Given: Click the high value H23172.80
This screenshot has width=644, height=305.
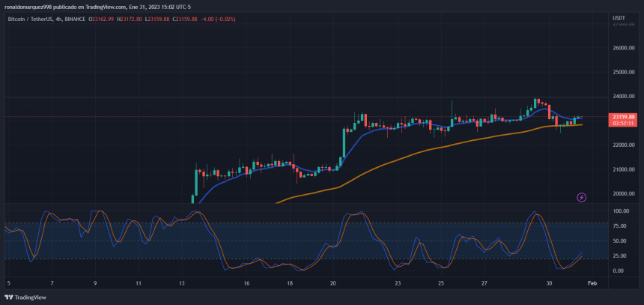Looking at the screenshot, I should pyautogui.click(x=130, y=19).
